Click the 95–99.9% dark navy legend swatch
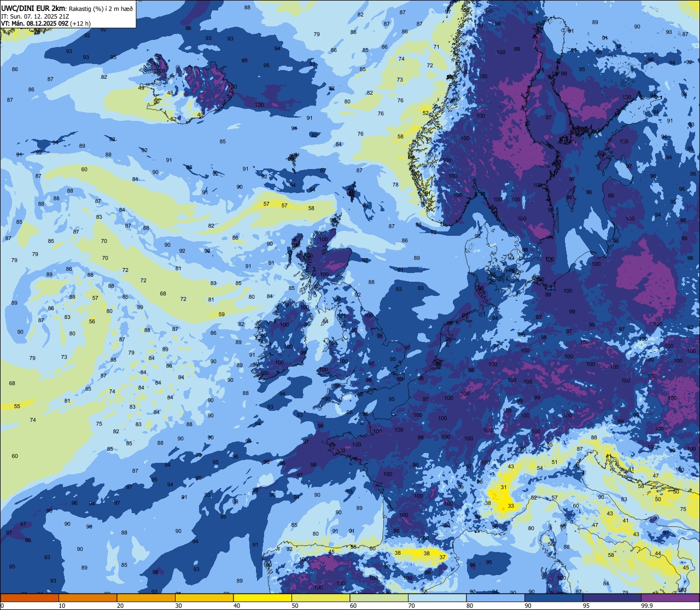The image size is (700, 610). [612, 597]
